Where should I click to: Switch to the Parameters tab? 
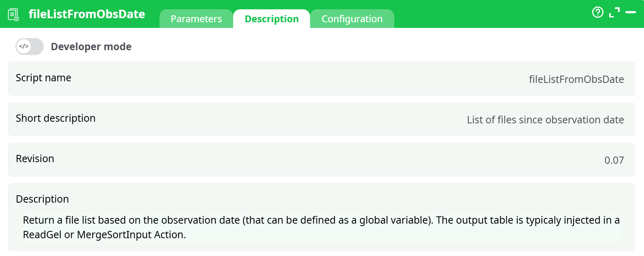click(196, 19)
